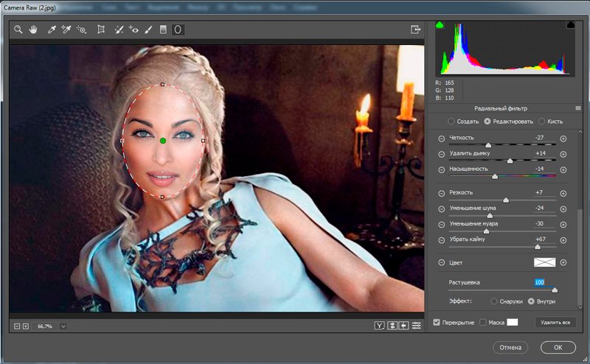Select the Radial Filter tool
Screen dimensions: 590x364
[x=178, y=30]
